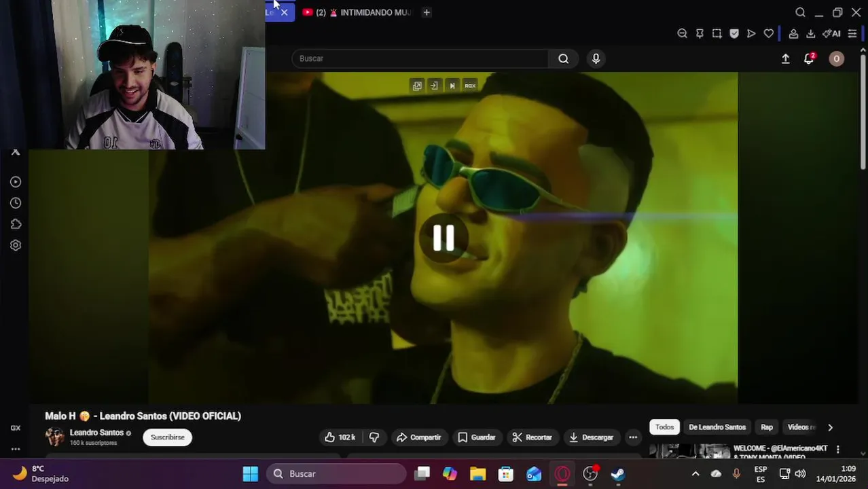Viewport: 868px width, 489px height.
Task: Click the video title Malo H text
Action: coord(143,416)
